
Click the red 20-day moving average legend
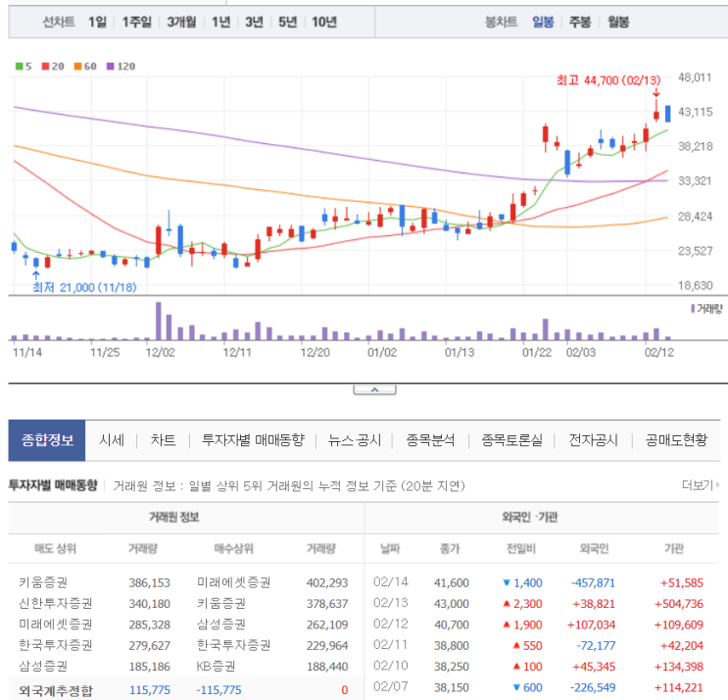pos(53,67)
